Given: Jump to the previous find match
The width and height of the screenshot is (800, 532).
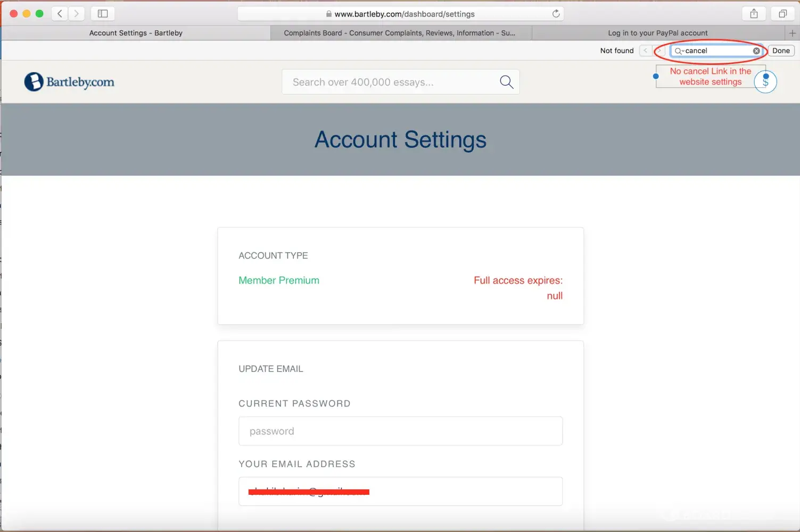Looking at the screenshot, I should (x=646, y=51).
